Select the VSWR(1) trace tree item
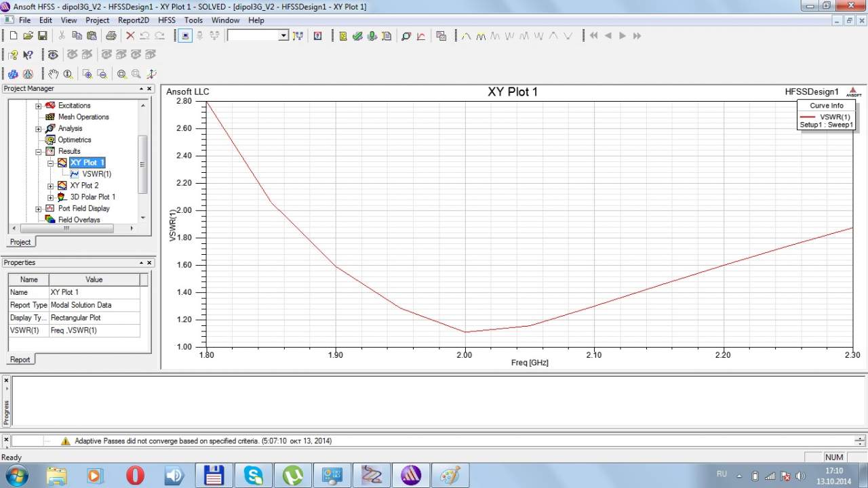The image size is (868, 488). pyautogui.click(x=96, y=174)
